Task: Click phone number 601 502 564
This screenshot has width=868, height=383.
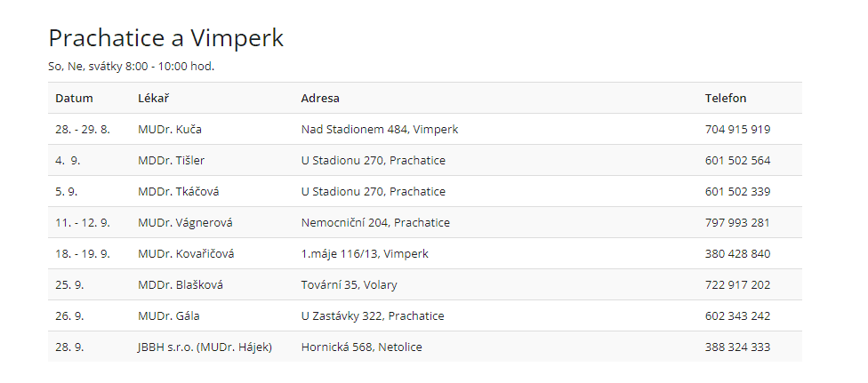Action: pyautogui.click(x=737, y=161)
